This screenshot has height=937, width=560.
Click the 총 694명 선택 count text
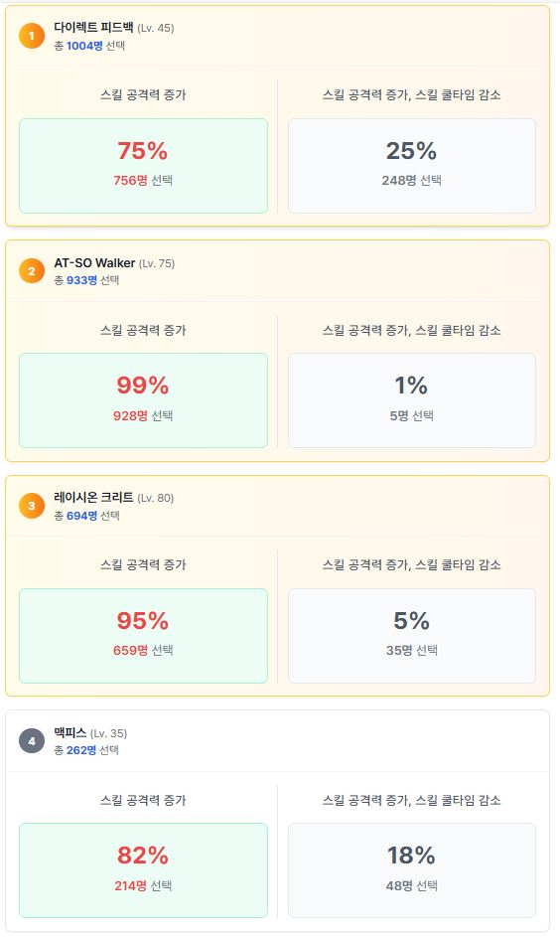87,515
